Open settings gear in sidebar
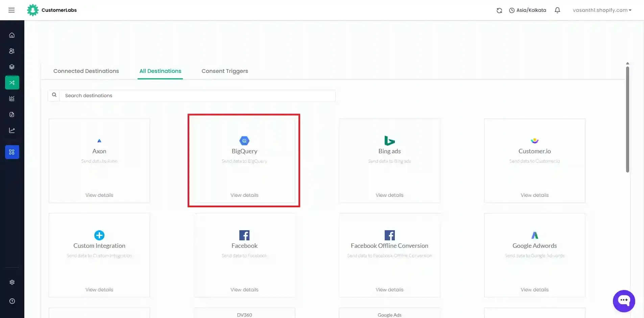The image size is (644, 318). (x=12, y=282)
